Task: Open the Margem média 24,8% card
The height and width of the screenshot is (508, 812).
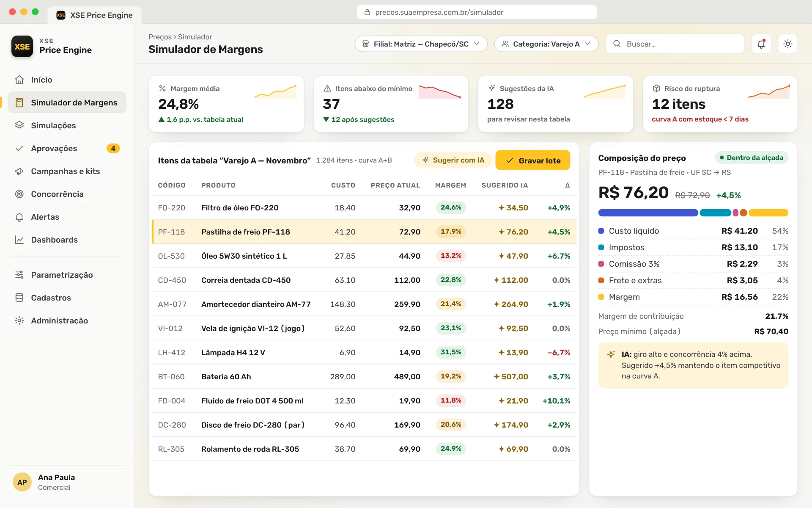Action: point(226,104)
